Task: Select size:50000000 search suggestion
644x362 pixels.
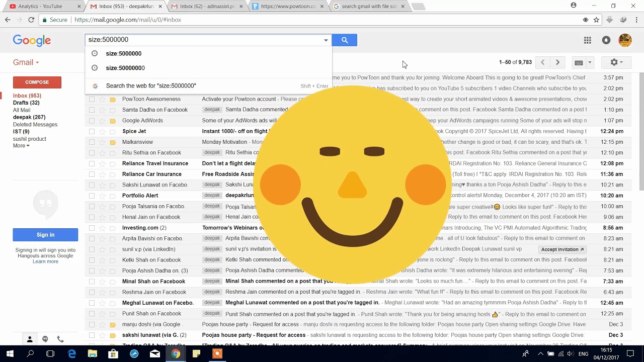Action: (208, 68)
